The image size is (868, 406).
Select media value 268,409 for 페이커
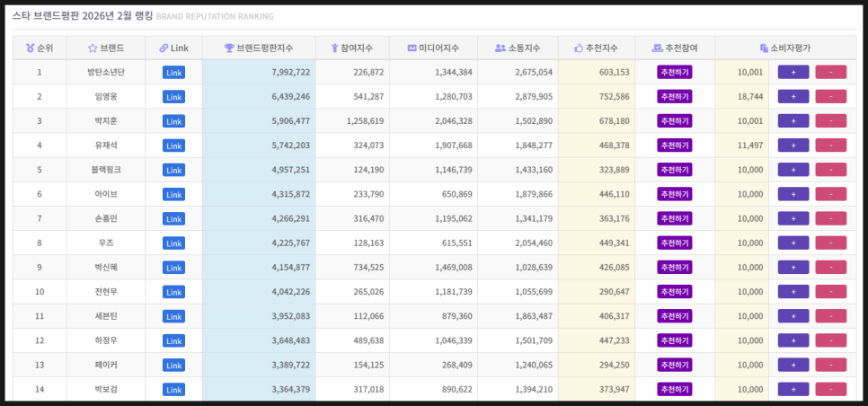(x=457, y=365)
